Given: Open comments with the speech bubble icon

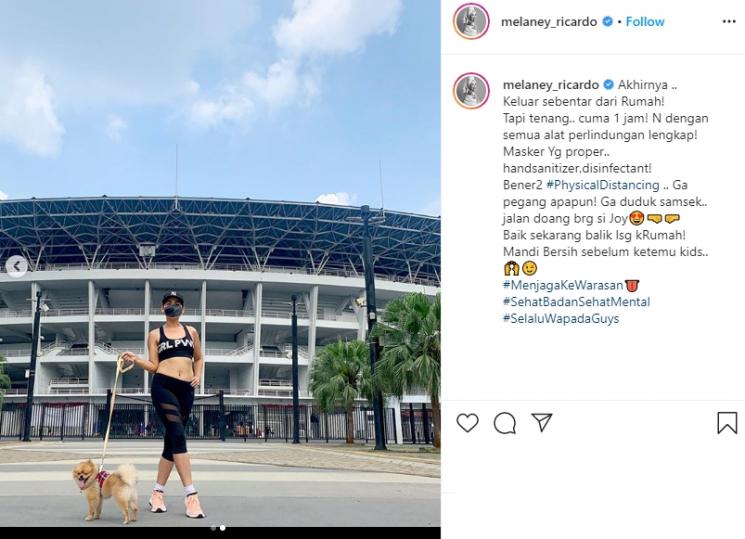Looking at the screenshot, I should pyautogui.click(x=505, y=423).
